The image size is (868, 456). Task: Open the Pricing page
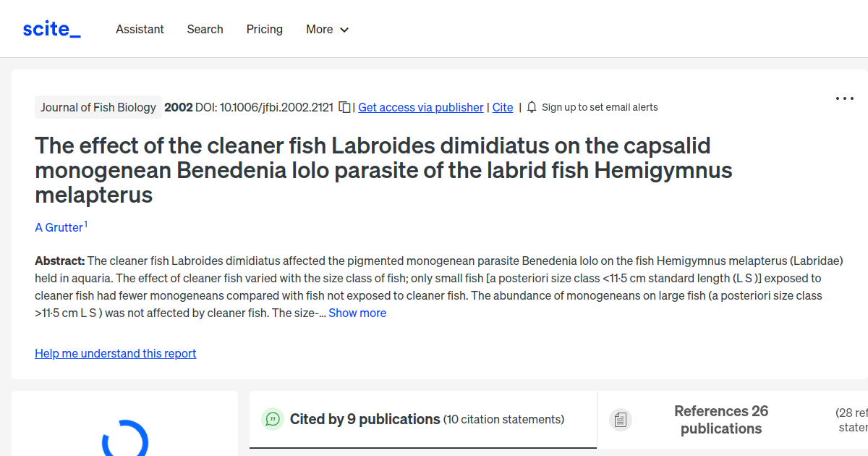coord(264,29)
